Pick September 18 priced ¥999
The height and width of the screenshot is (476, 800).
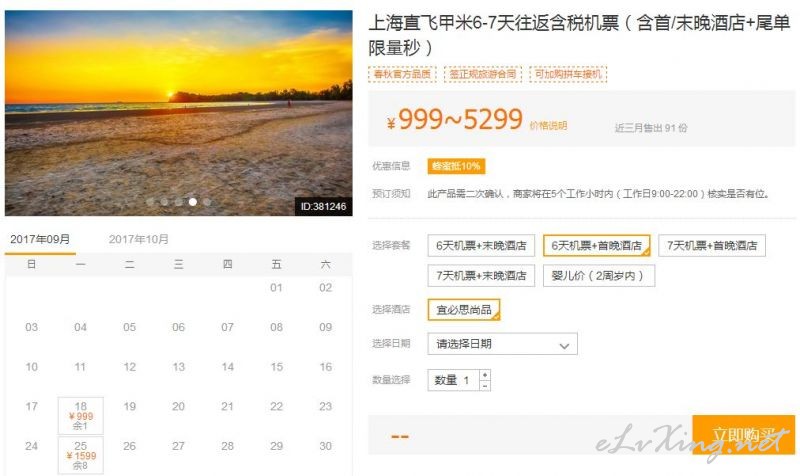(81, 416)
